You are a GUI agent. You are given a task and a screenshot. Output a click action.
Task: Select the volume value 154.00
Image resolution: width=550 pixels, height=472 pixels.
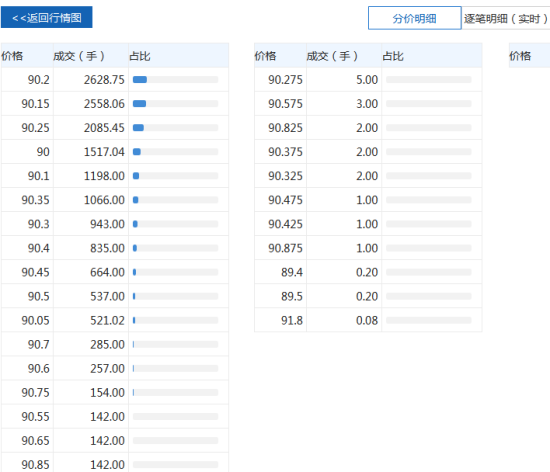tap(107, 392)
